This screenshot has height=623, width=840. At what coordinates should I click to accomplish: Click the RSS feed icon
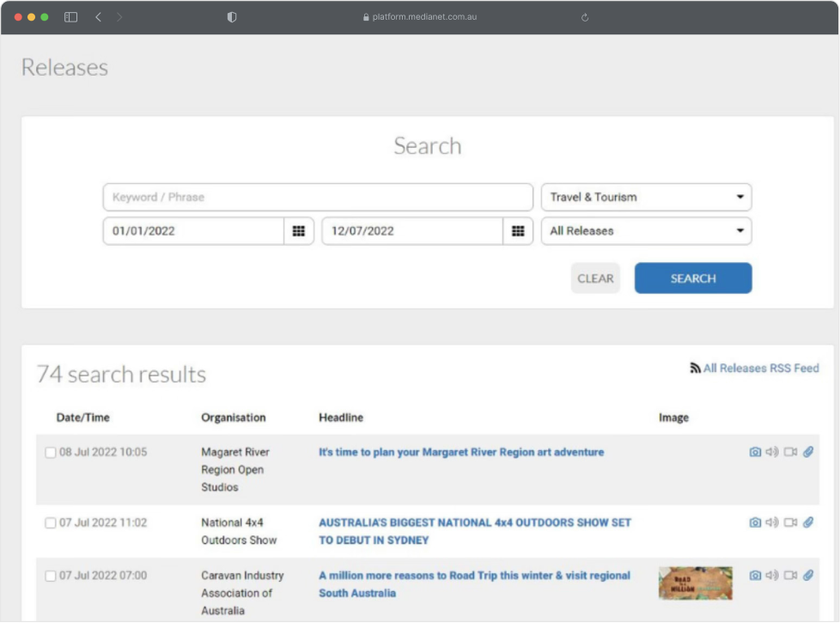tap(695, 368)
